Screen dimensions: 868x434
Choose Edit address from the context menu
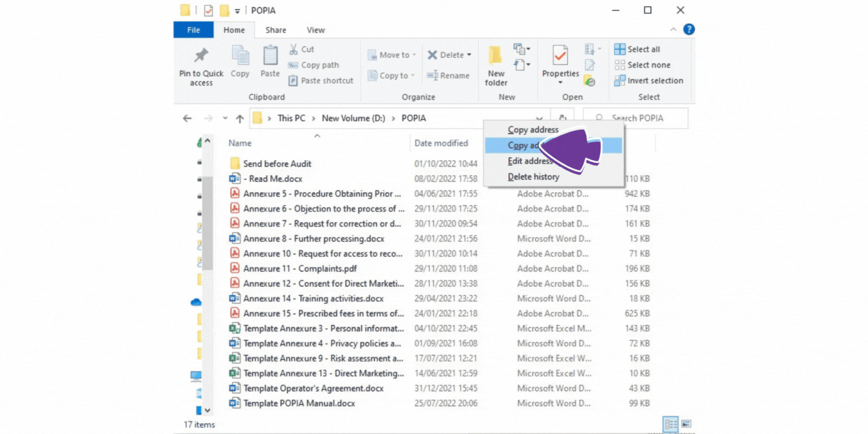pos(530,161)
